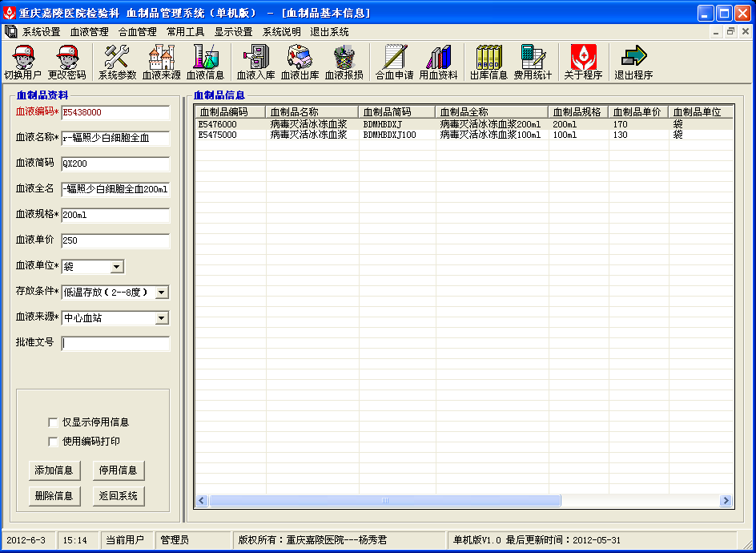Open the 血液管理 menu
The image size is (756, 553).
pyautogui.click(x=90, y=32)
